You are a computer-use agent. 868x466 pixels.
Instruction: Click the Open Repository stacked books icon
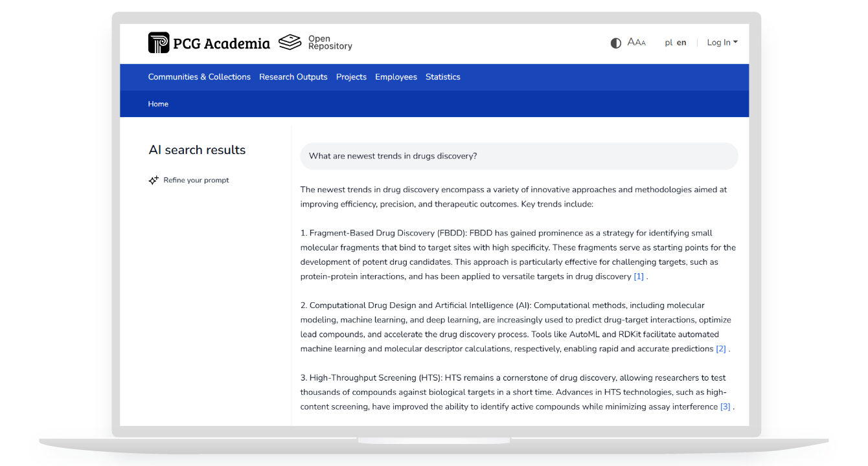[290, 43]
